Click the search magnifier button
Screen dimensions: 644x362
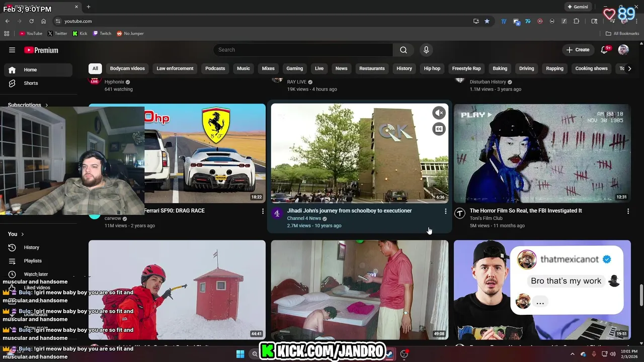[x=403, y=50]
